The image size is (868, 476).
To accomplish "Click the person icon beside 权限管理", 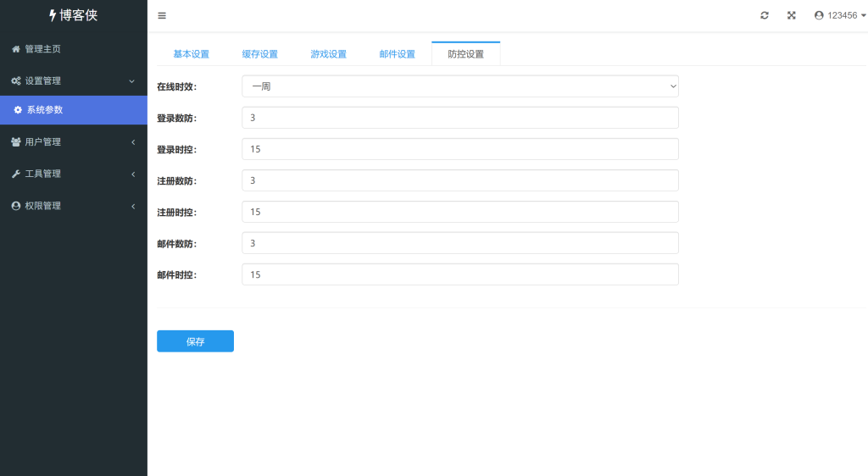I will (16, 206).
